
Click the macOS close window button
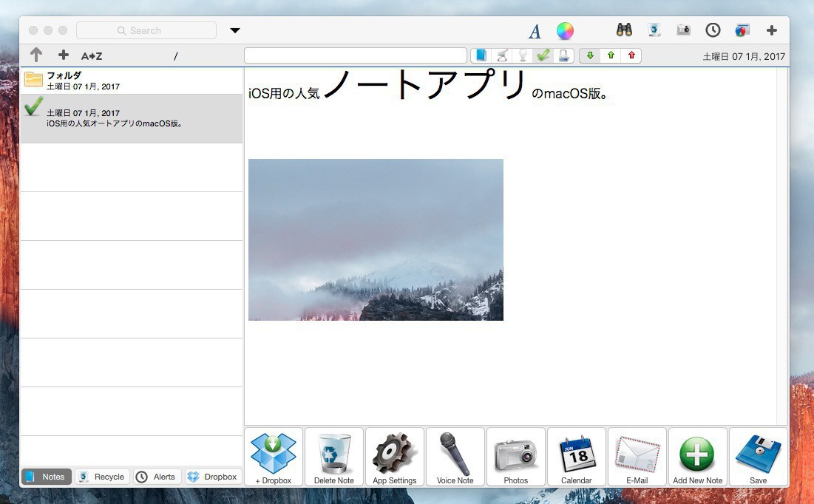tap(33, 30)
